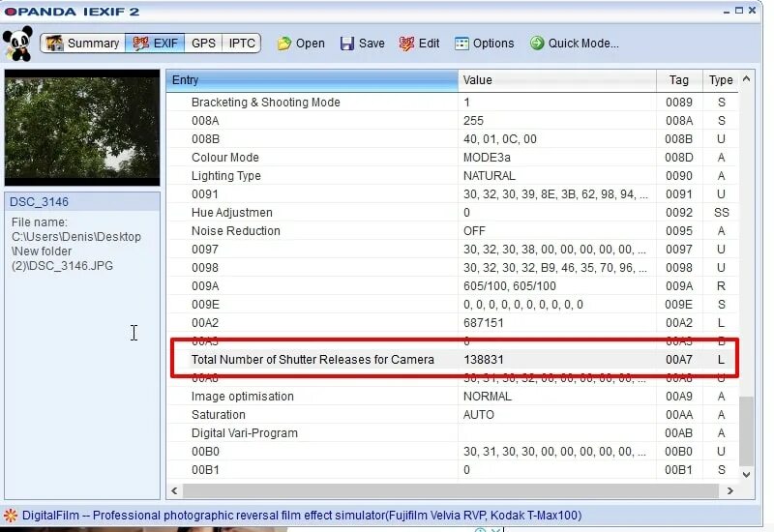The image size is (774, 532).
Task: Click the Save toolbar button
Action: (x=362, y=44)
